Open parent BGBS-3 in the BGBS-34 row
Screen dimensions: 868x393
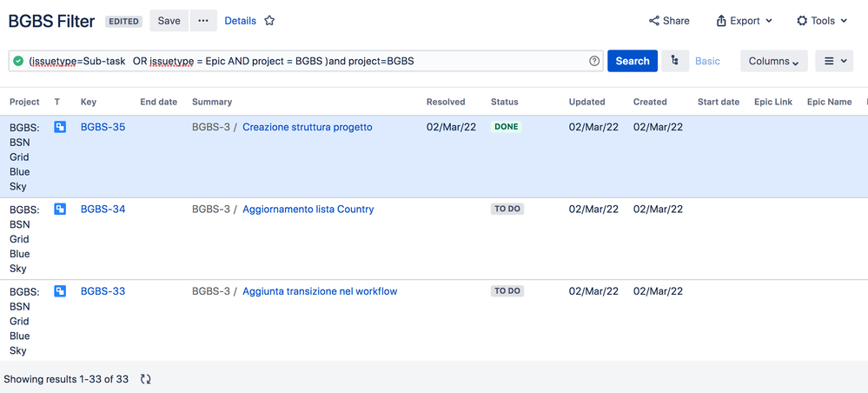pyautogui.click(x=211, y=209)
